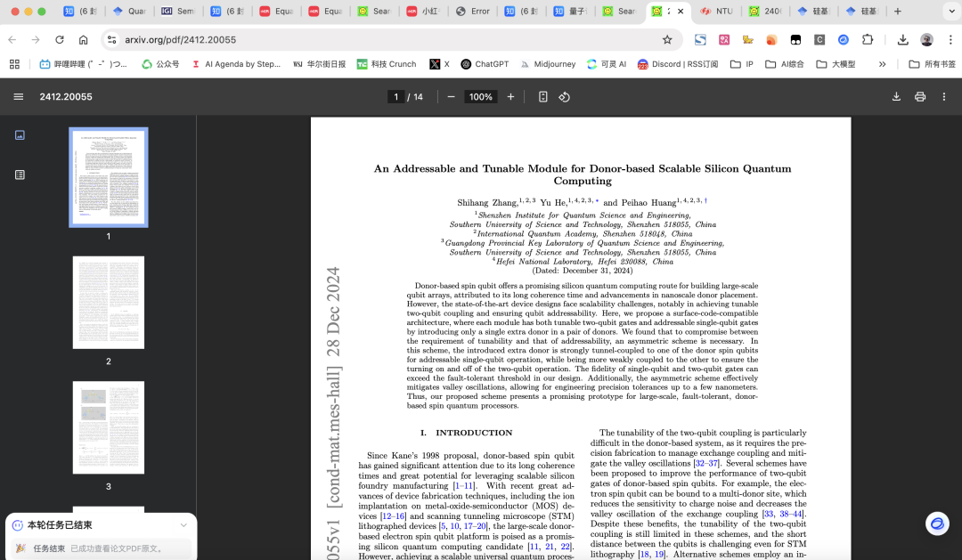
Task: Collapse the 本轮任务已结束 notification panel
Action: click(x=183, y=525)
